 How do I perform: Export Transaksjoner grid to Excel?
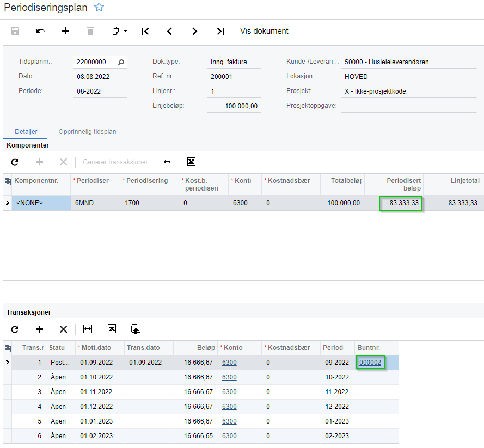click(x=112, y=329)
